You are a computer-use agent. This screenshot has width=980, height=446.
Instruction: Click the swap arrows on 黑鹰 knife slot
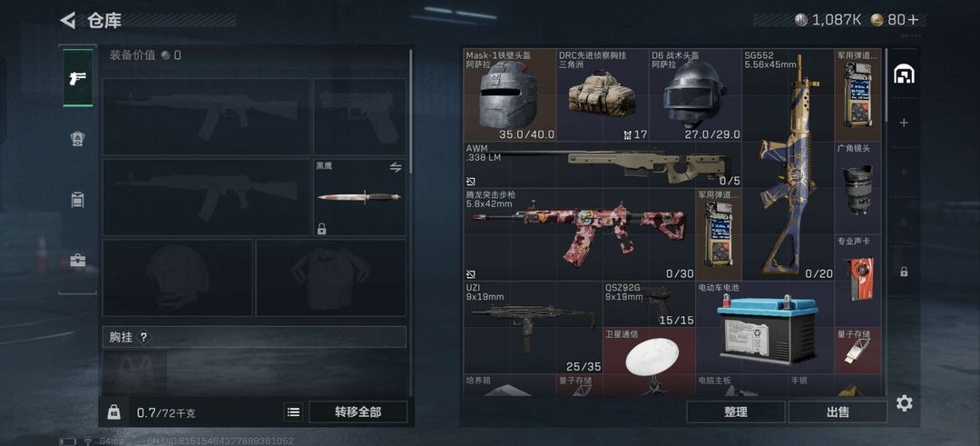coord(395,167)
